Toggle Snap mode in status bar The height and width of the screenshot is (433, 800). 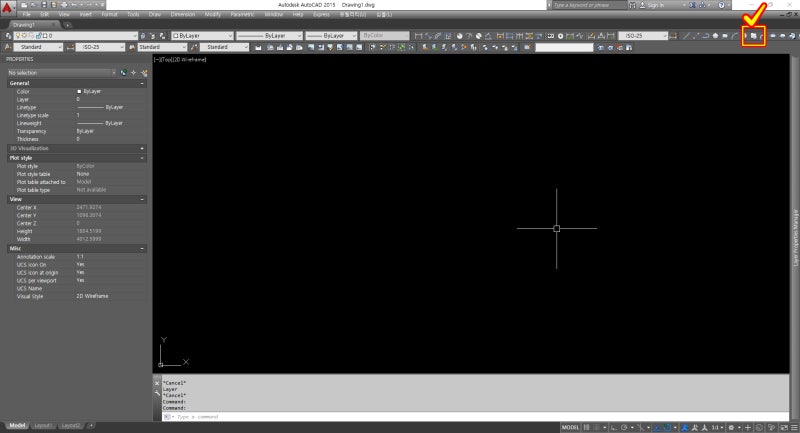pos(596,427)
